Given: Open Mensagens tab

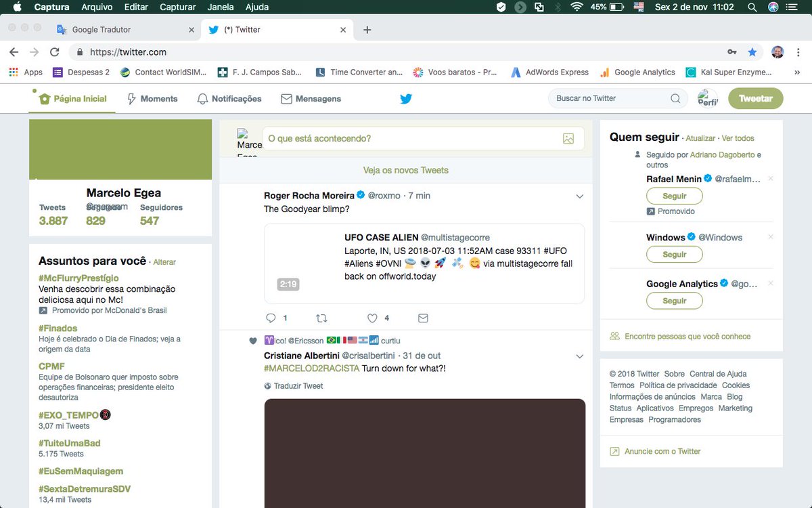Looking at the screenshot, I should (311, 99).
